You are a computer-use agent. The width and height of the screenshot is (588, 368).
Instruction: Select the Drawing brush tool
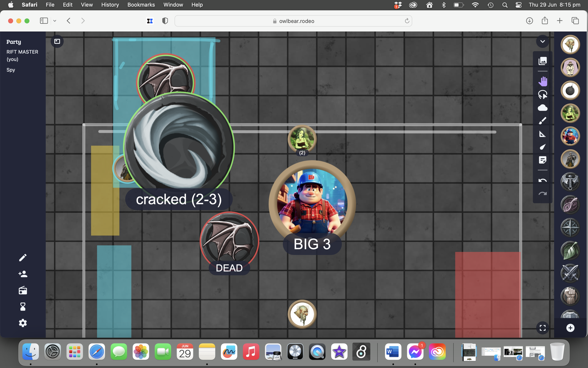tap(542, 121)
